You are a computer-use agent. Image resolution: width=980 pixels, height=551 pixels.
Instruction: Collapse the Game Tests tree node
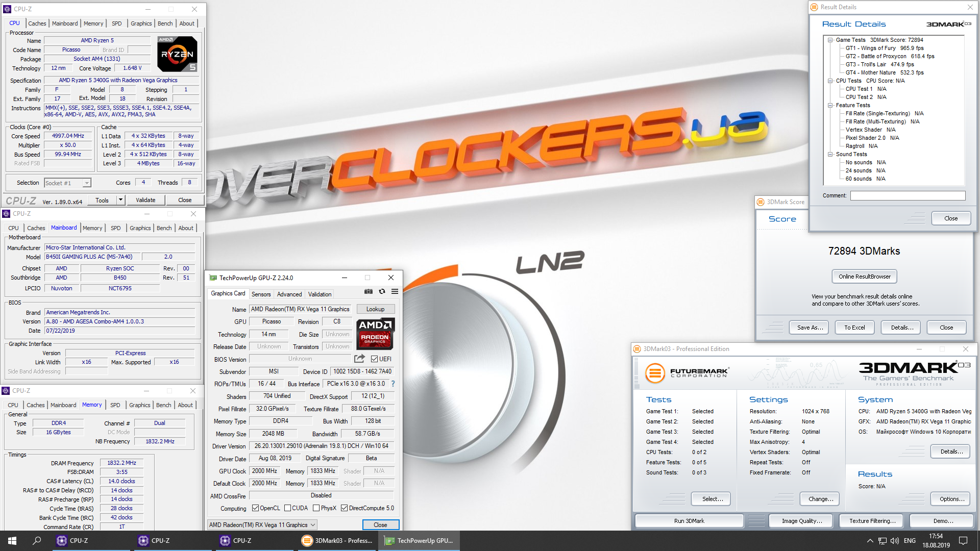pyautogui.click(x=830, y=40)
